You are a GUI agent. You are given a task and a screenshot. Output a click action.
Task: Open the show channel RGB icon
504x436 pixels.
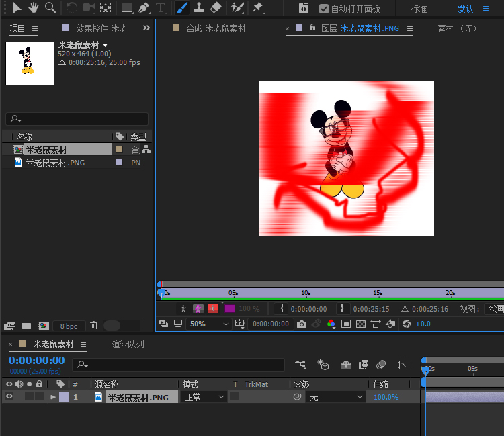(331, 324)
